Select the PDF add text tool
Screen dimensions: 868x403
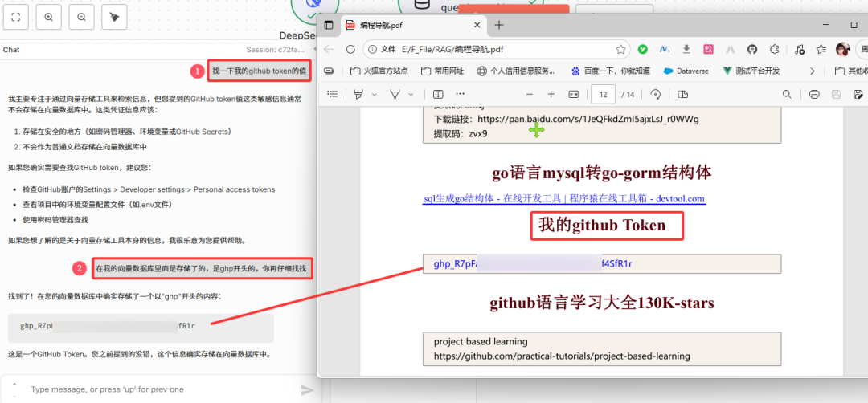438,94
